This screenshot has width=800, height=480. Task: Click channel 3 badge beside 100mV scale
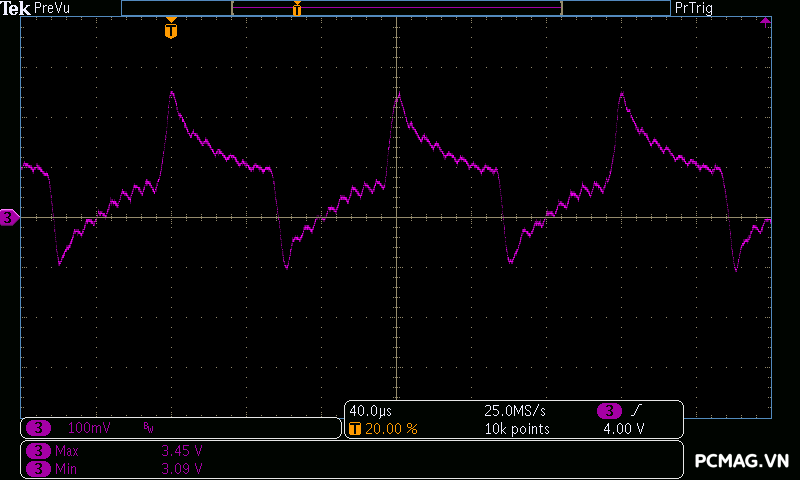coord(39,428)
